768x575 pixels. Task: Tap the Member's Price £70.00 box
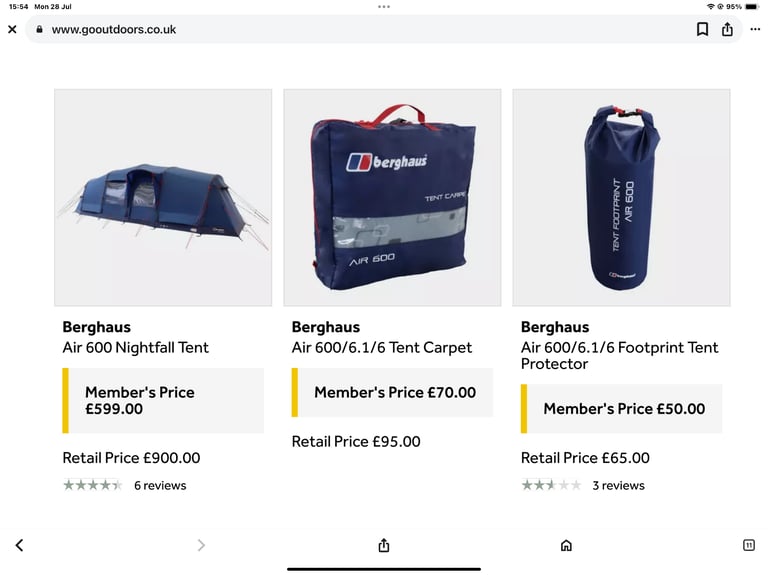pyautogui.click(x=392, y=392)
